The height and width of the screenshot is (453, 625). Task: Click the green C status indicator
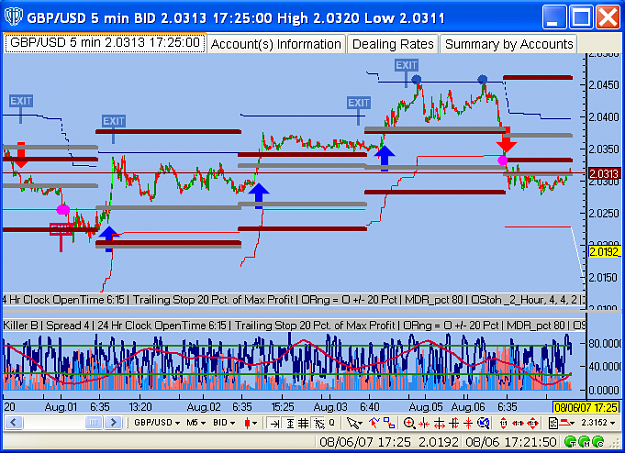[597, 442]
